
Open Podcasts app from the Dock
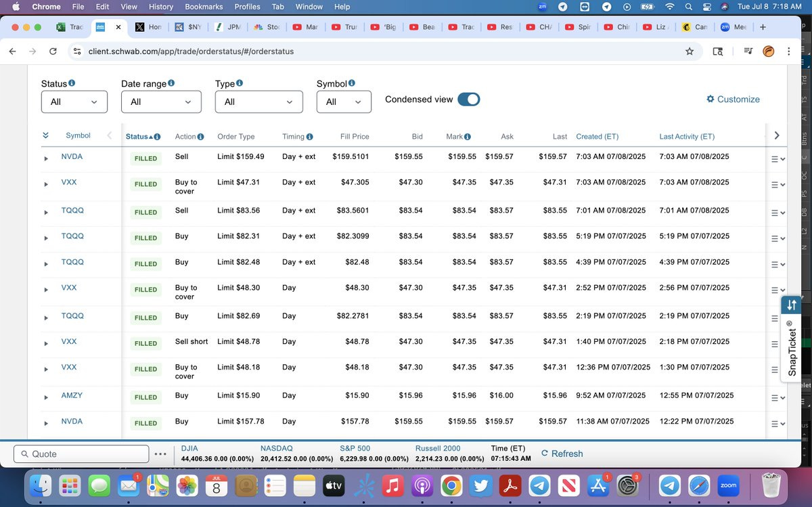(x=422, y=485)
